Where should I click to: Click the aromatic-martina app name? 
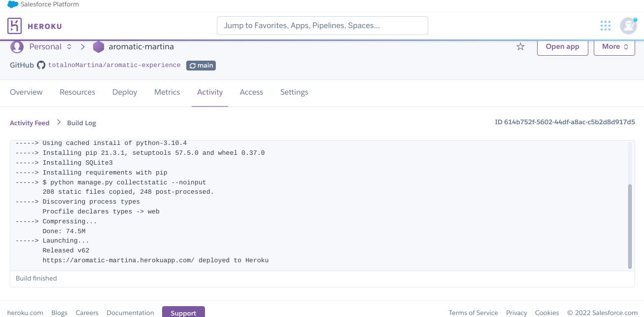tap(141, 47)
